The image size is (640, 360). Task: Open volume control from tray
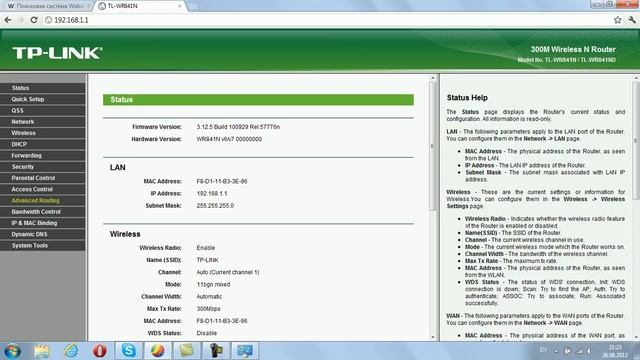589,351
